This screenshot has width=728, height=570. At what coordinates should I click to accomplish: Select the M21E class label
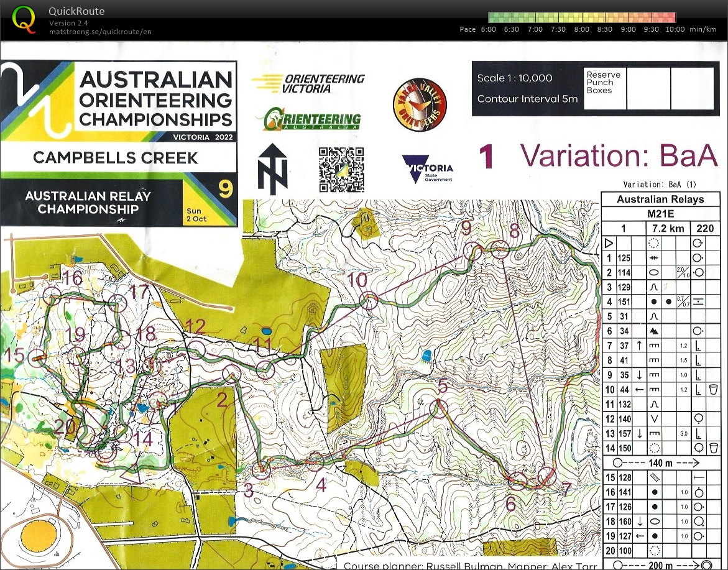(x=660, y=214)
